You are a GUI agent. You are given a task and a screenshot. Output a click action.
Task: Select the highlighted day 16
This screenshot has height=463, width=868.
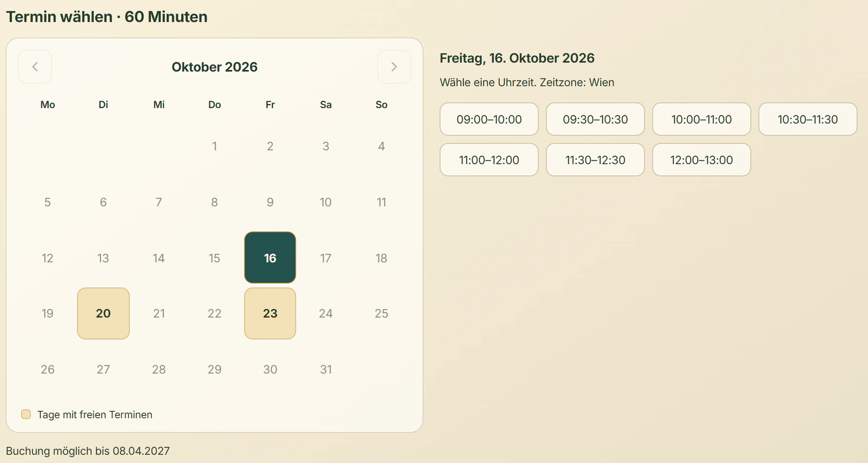[x=270, y=257]
